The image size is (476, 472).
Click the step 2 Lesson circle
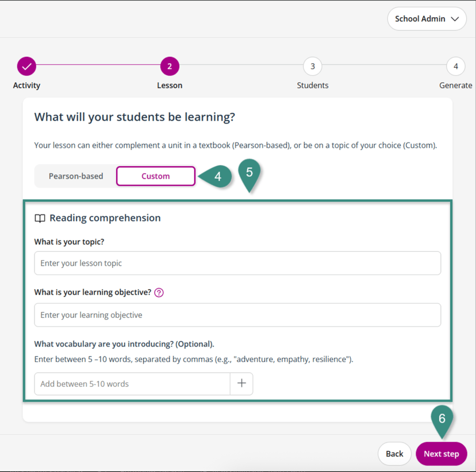[x=170, y=66]
